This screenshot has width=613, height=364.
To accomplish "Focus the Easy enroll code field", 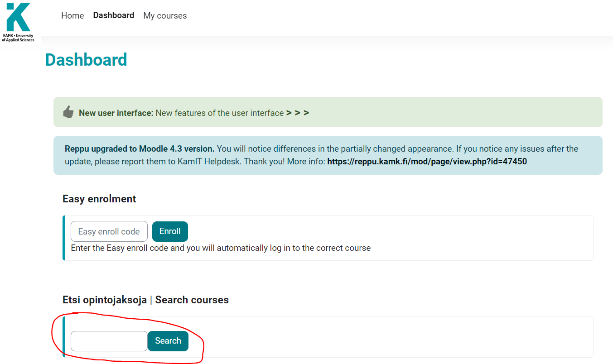I will coord(109,231).
